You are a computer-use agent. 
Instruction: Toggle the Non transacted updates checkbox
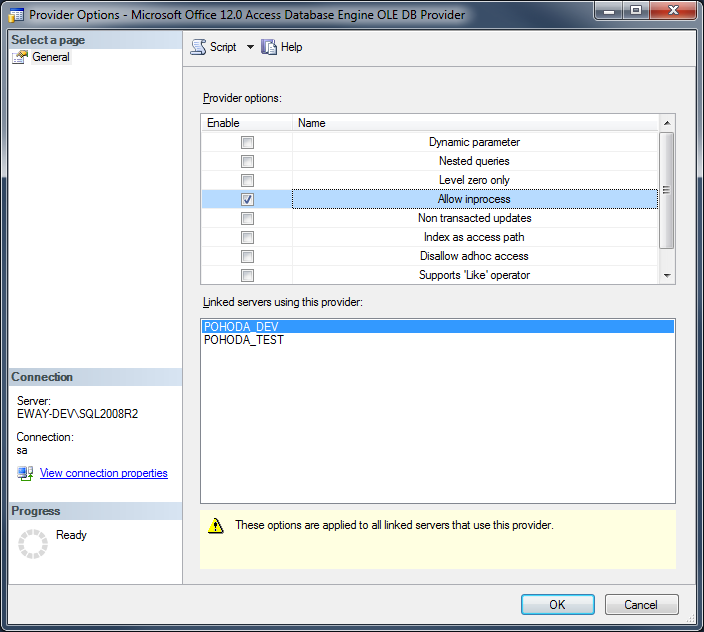coord(247,218)
